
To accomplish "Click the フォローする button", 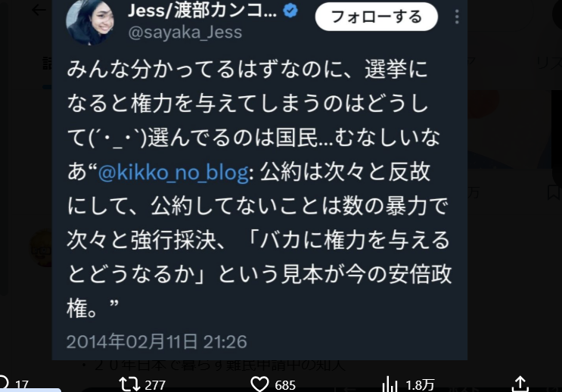I will pyautogui.click(x=377, y=17).
